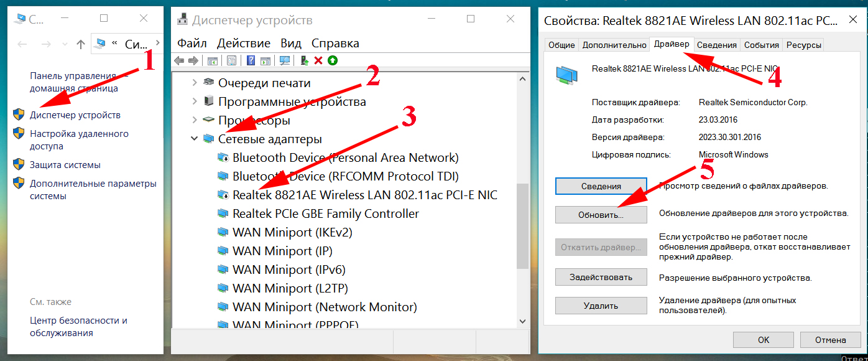This screenshot has height=361, width=868.
Task: Click the shield icon beside Защита системы
Action: (19, 164)
